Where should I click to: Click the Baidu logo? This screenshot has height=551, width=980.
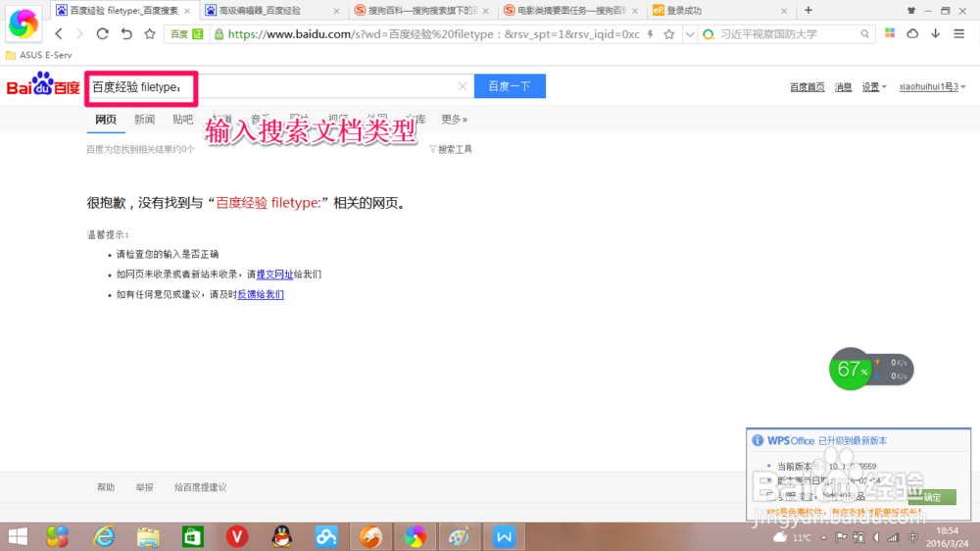pos(43,83)
